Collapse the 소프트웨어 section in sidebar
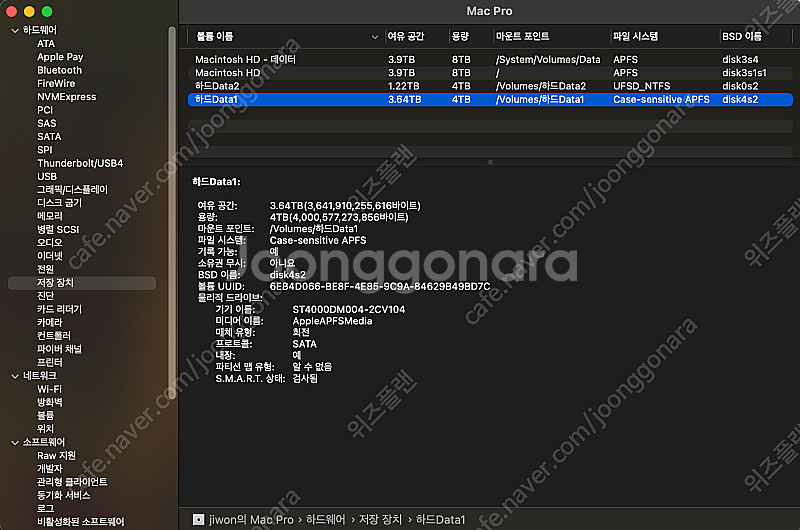 coord(15,443)
